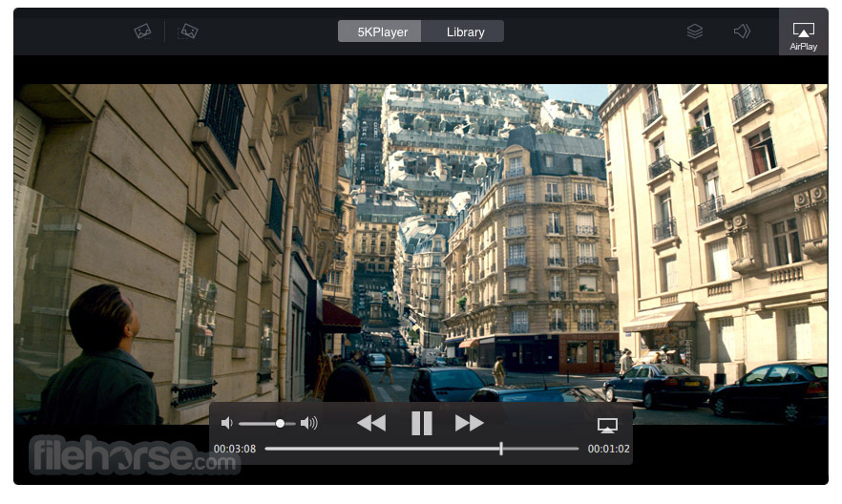The height and width of the screenshot is (504, 842).
Task: Click the first snapshot image icon in top bar
Action: coord(143,31)
